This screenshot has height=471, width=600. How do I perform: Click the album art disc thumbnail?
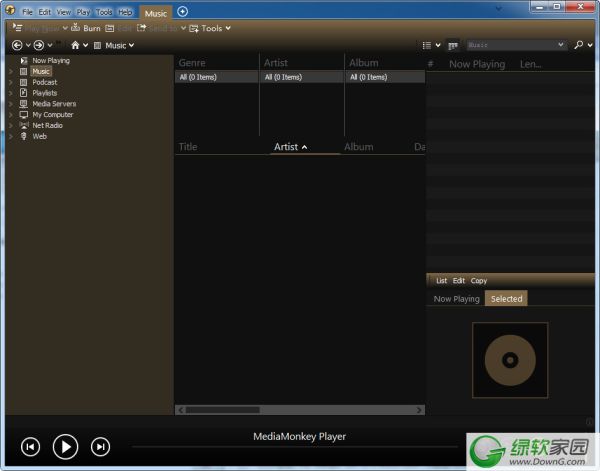tap(510, 360)
